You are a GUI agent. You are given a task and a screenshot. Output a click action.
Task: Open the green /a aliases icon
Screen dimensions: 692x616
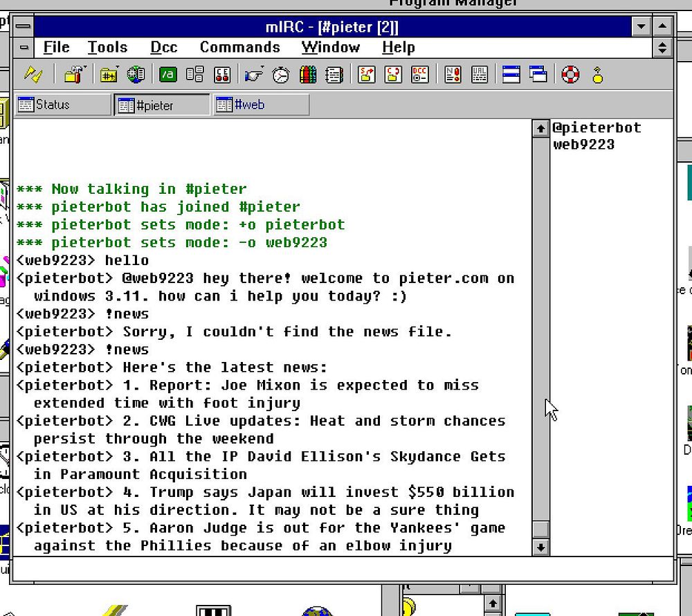[x=168, y=75]
